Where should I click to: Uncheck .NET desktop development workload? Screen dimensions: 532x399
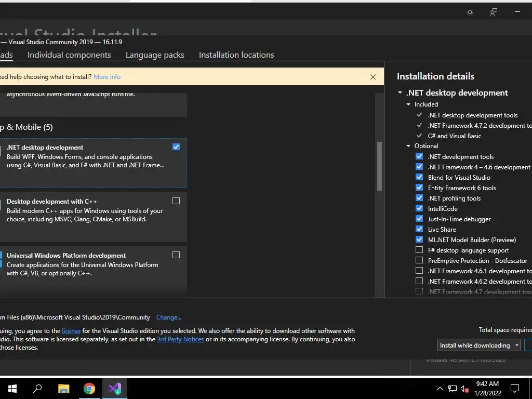(176, 147)
